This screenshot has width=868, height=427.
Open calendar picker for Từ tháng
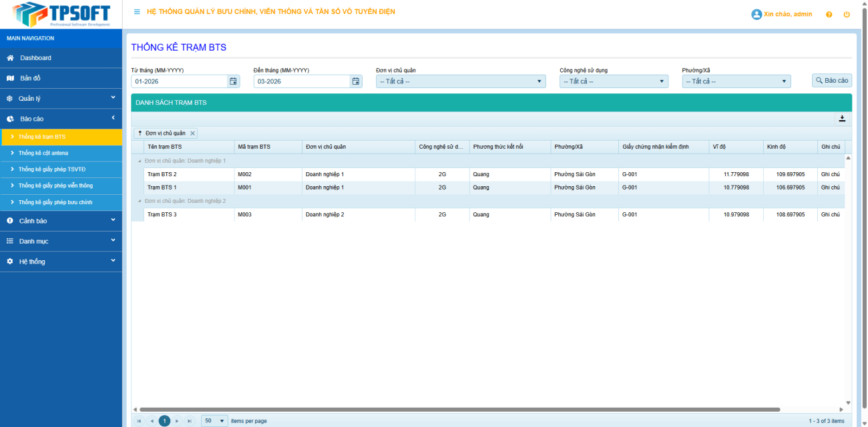[234, 81]
